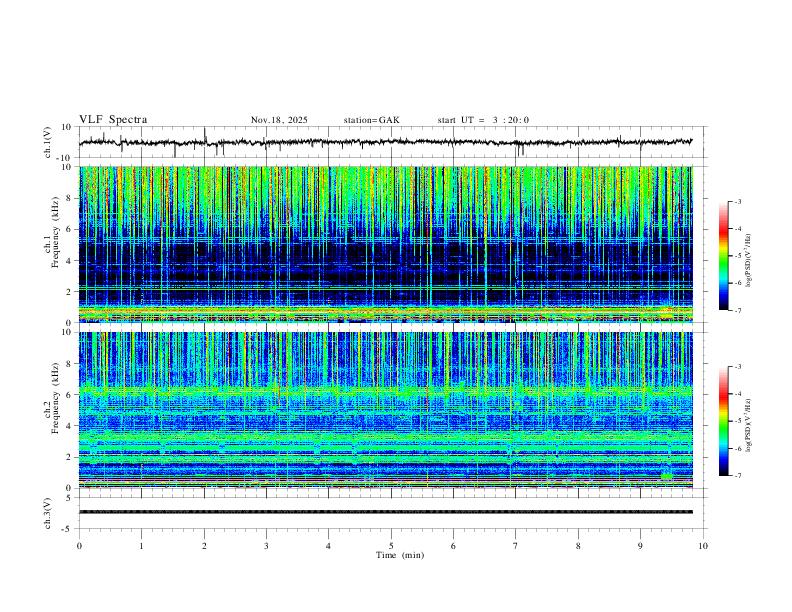Click the date text "Nov.18, 2025"
Viewport: 792px width, 612px height.
coord(279,120)
